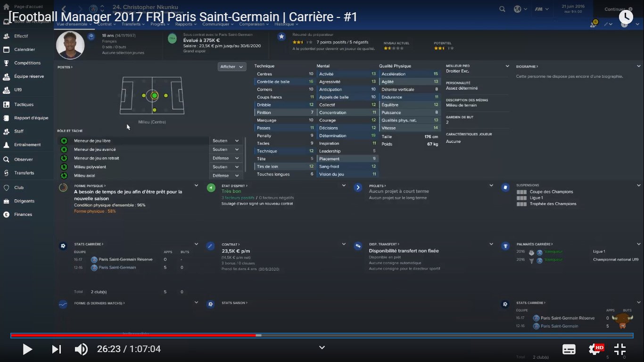Screen dimensions: 644x362
Task: Seek on the video progress bar
Action: tap(377, 336)
